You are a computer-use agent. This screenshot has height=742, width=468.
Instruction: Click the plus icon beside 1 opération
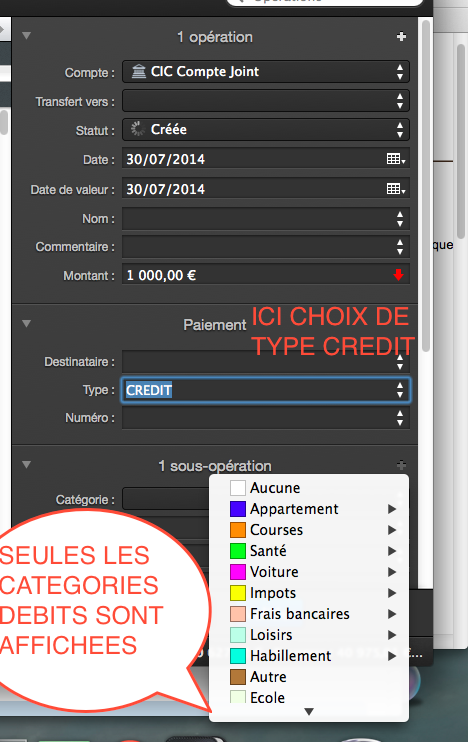click(x=401, y=36)
